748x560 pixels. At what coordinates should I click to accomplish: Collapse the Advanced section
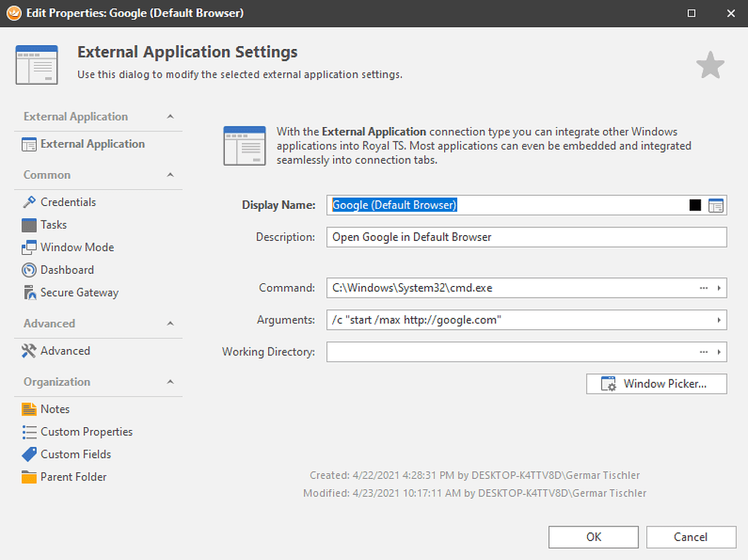tap(170, 323)
